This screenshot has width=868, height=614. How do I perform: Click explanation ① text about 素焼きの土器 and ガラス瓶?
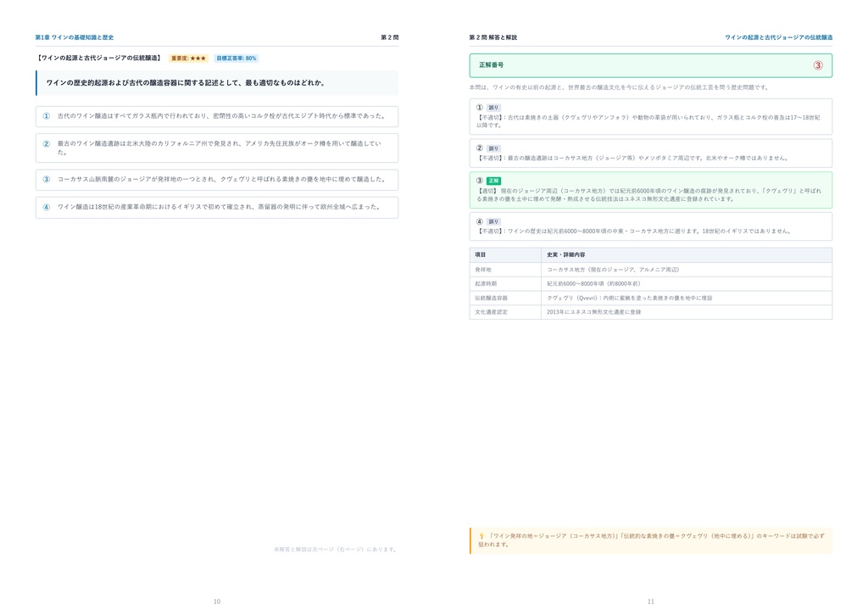click(x=648, y=121)
